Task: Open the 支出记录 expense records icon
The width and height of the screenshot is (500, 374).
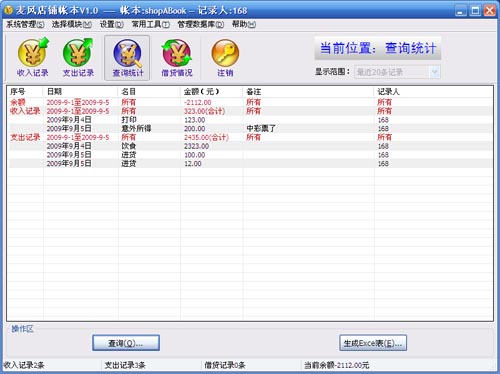Action: tap(78, 58)
